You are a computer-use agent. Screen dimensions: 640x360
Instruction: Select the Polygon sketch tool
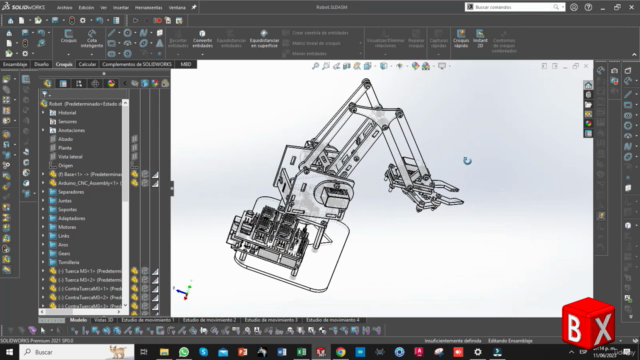tap(127, 53)
